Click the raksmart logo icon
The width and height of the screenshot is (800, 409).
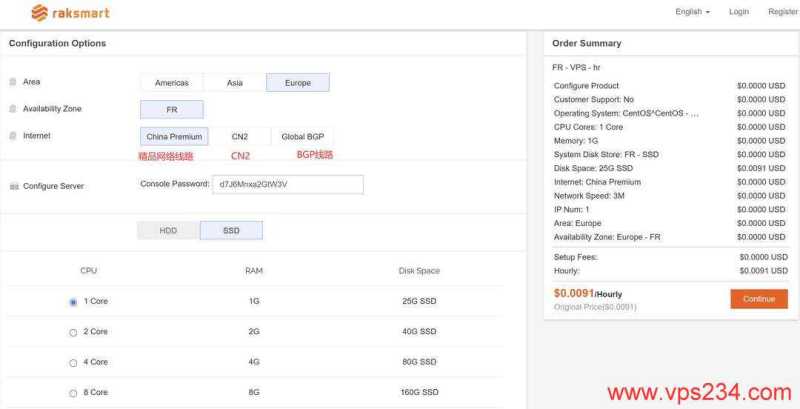coord(40,13)
